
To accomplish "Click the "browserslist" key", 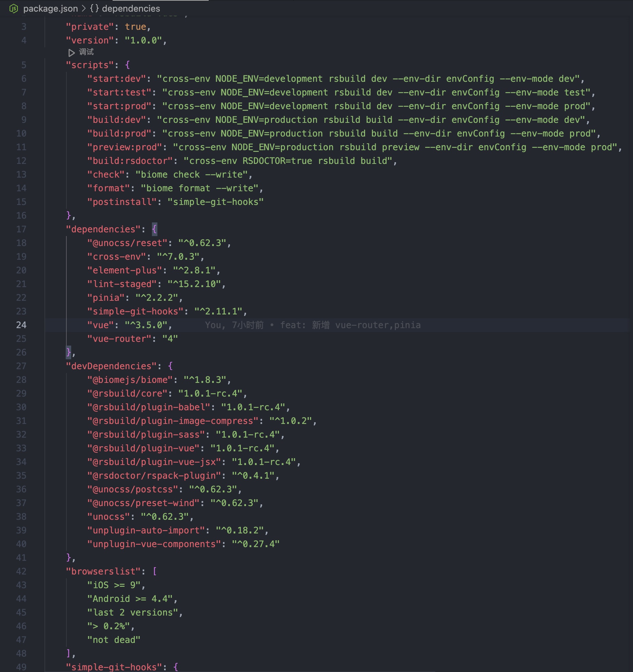I will tap(103, 571).
